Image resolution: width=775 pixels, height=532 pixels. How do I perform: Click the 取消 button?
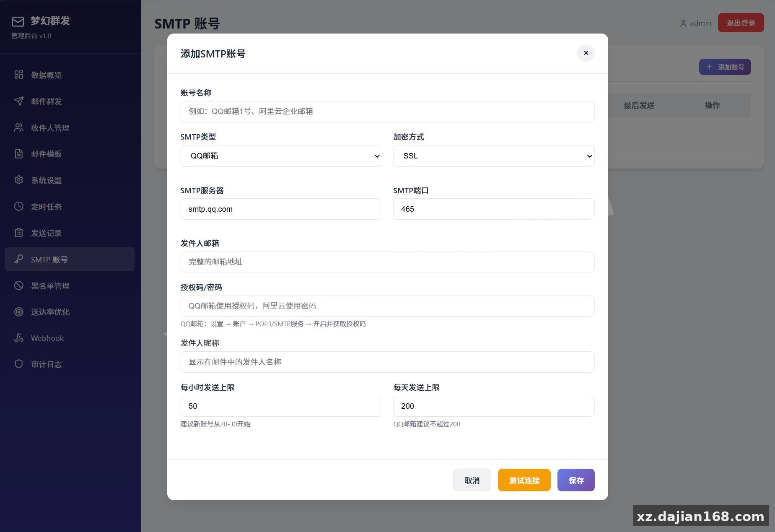pyautogui.click(x=472, y=480)
